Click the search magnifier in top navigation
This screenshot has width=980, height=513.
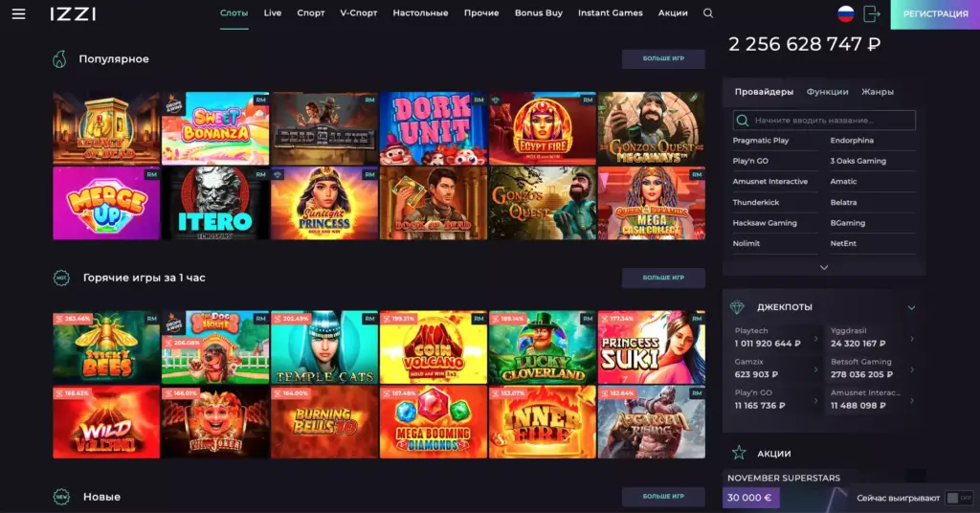click(708, 13)
